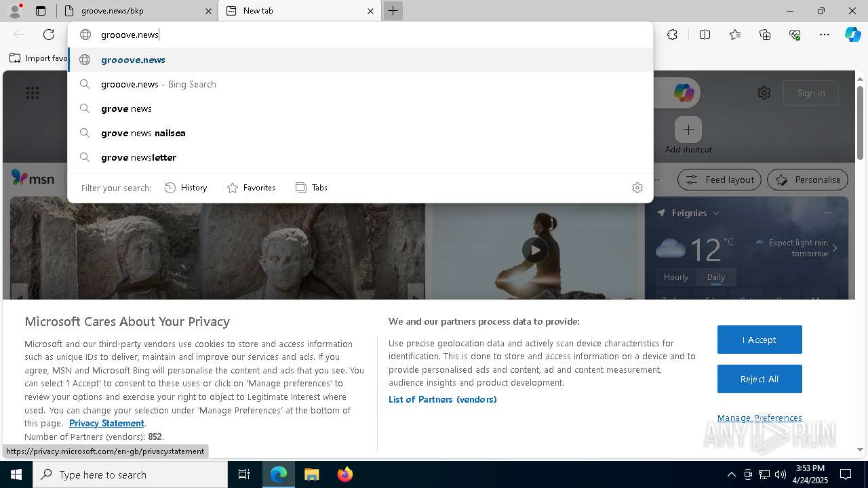868x488 pixels.
Task: Open List of Partners (vendors) link
Action: click(443, 399)
